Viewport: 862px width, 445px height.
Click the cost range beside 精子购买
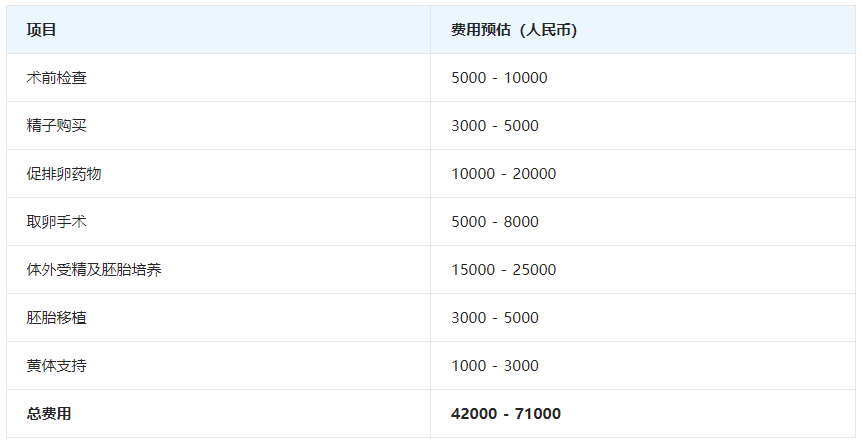[495, 126]
